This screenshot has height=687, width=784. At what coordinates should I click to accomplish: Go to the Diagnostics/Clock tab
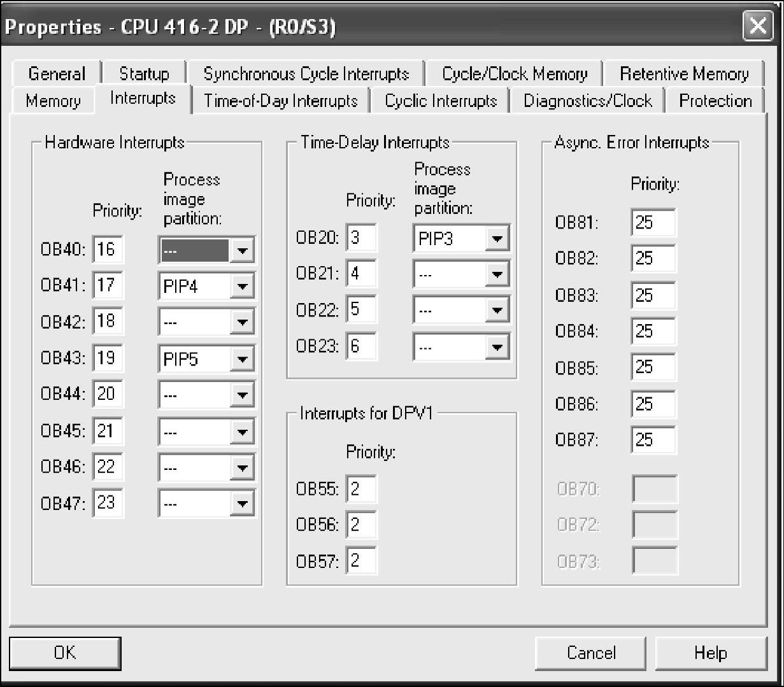(x=587, y=101)
